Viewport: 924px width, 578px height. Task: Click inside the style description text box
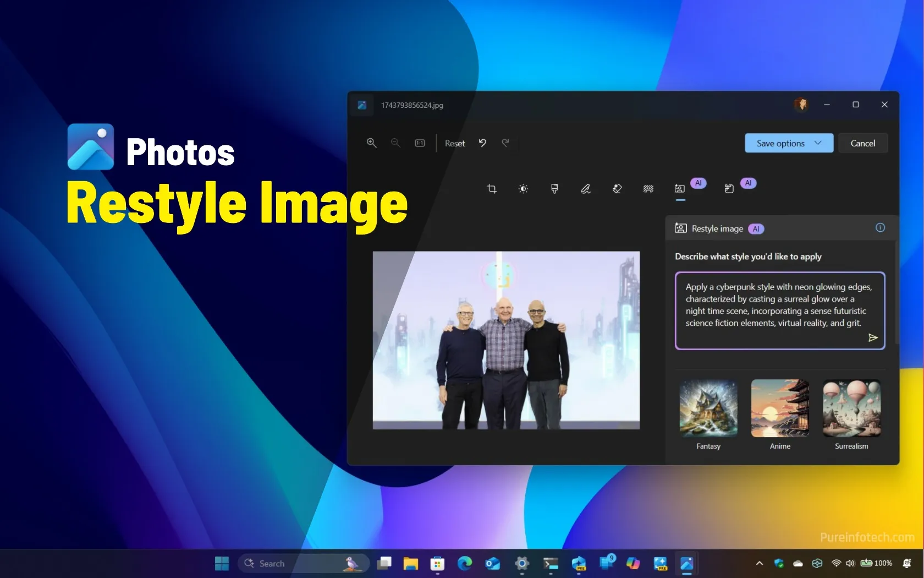(x=780, y=310)
